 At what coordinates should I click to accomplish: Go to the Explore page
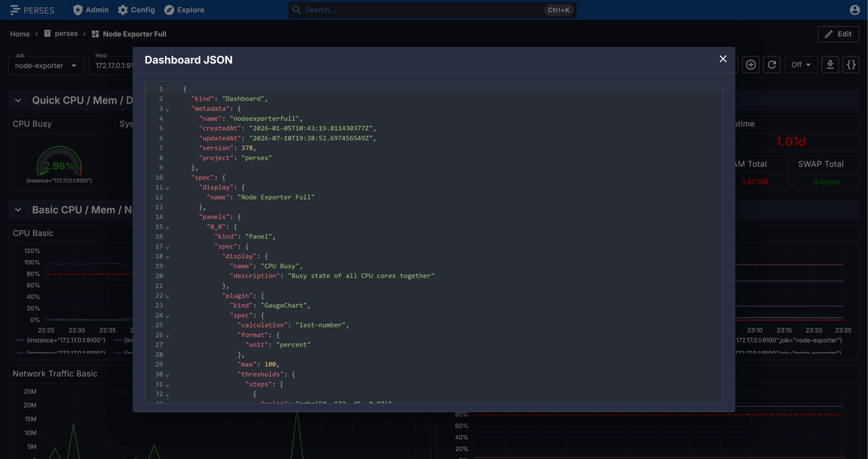[184, 10]
